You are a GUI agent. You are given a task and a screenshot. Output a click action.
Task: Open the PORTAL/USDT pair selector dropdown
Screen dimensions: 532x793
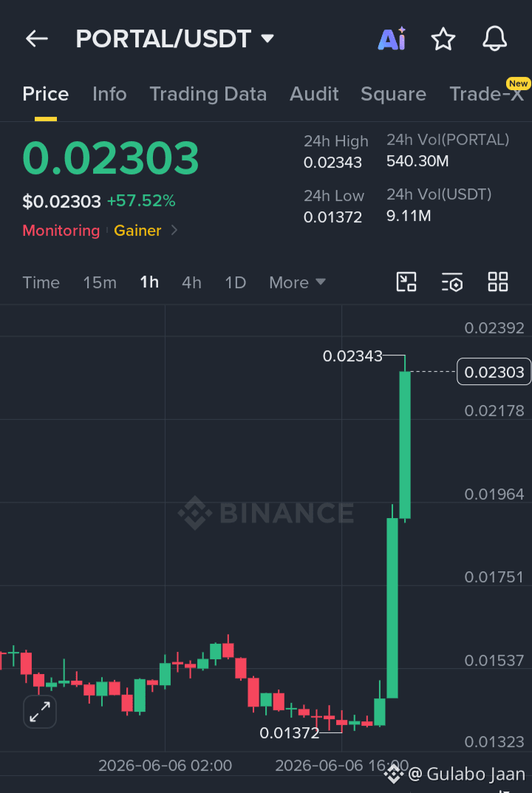[174, 39]
